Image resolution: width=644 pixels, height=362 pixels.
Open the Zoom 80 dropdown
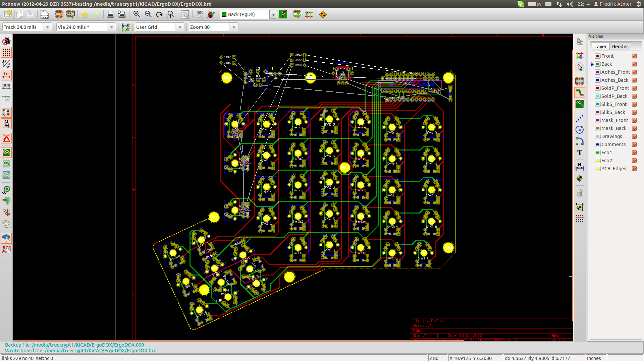[234, 27]
